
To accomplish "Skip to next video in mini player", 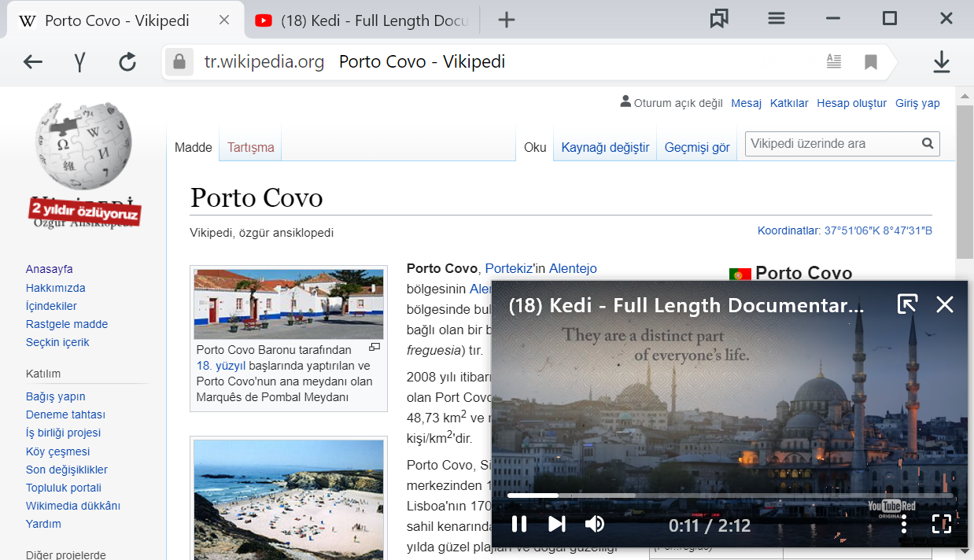I will tap(556, 524).
